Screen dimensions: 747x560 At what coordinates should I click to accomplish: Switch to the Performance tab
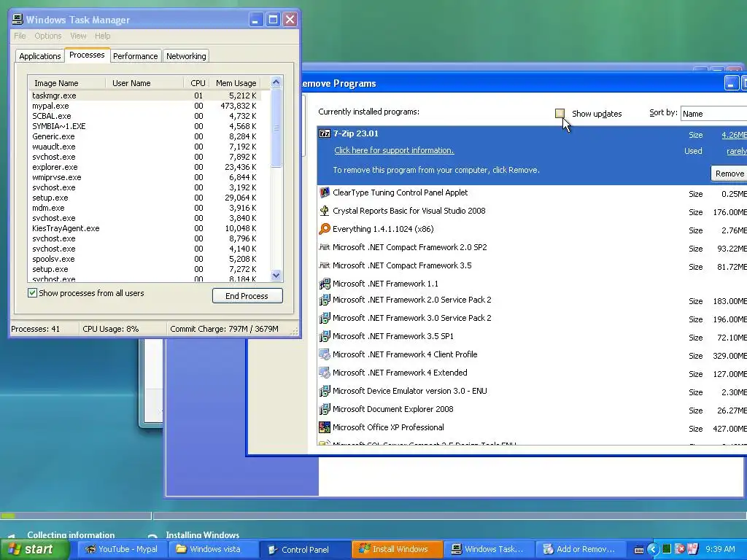pos(135,56)
